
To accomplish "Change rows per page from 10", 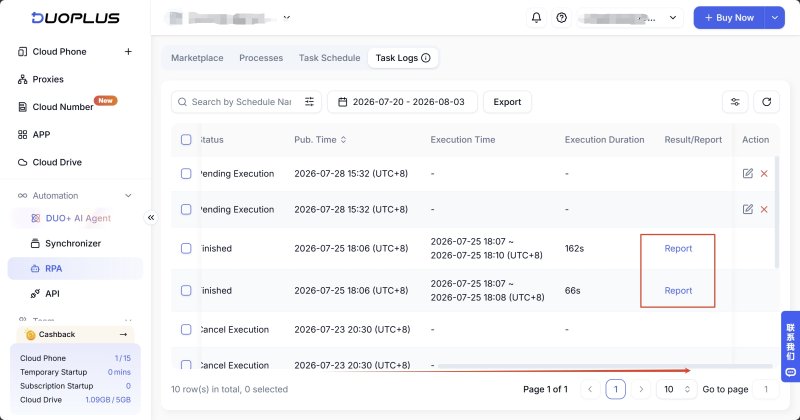I will 677,389.
